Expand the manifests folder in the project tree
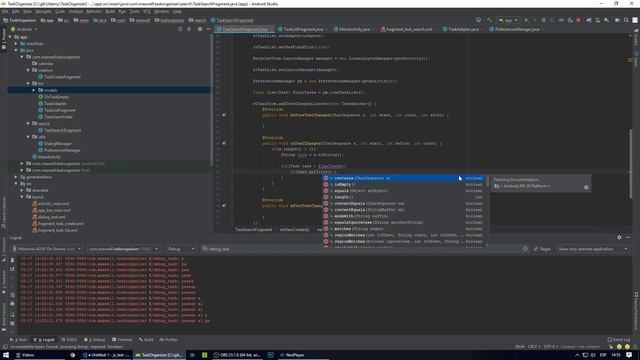This screenshot has height=360, width=640. point(16,44)
